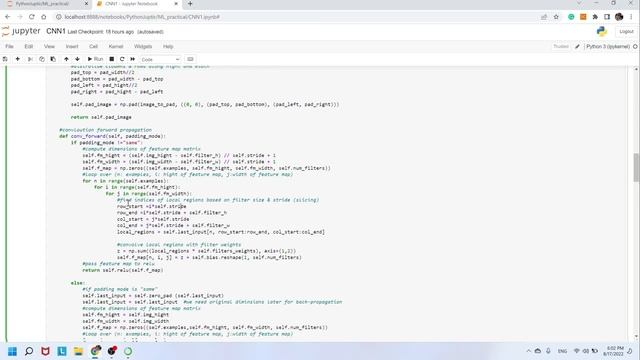Open the Widgets menu

(x=143, y=47)
